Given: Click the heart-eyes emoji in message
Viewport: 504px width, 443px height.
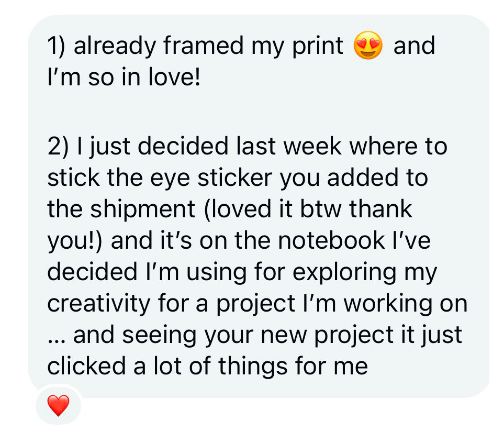Looking at the screenshot, I should tap(368, 45).
